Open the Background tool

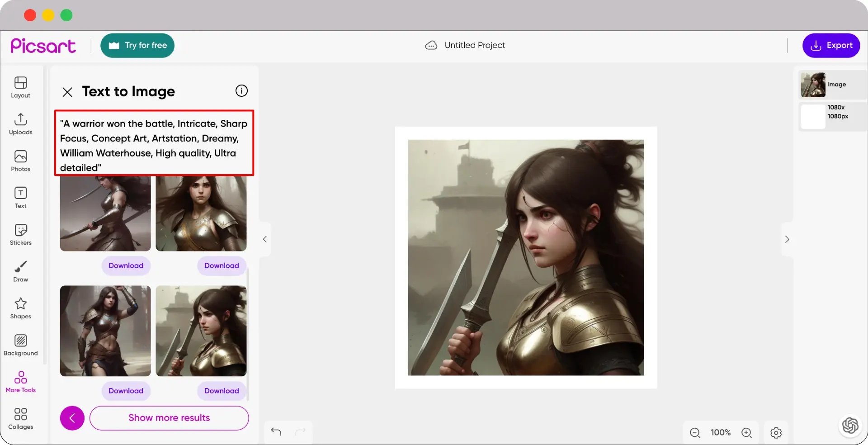pos(20,345)
